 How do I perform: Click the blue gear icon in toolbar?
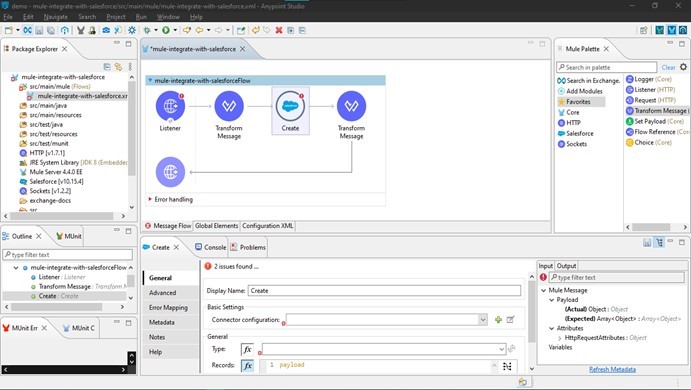point(132,30)
